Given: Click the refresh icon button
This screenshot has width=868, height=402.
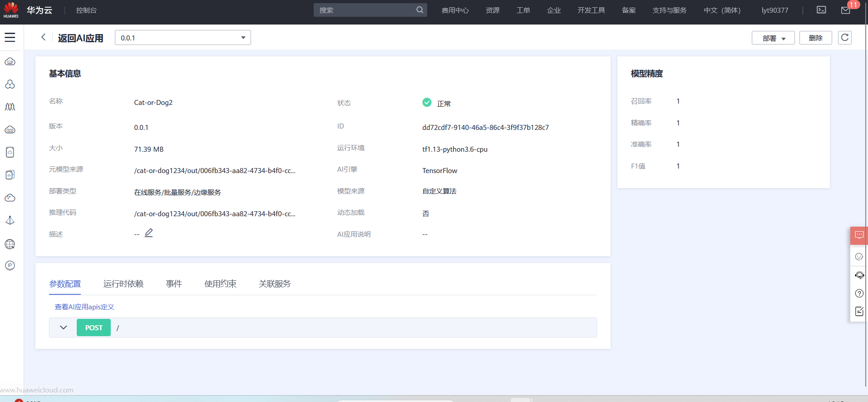Looking at the screenshot, I should coord(845,38).
